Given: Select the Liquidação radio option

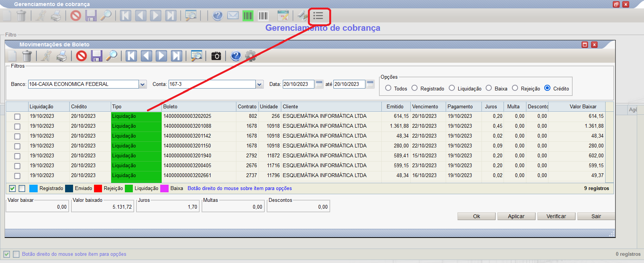Looking at the screenshot, I should pyautogui.click(x=452, y=88).
